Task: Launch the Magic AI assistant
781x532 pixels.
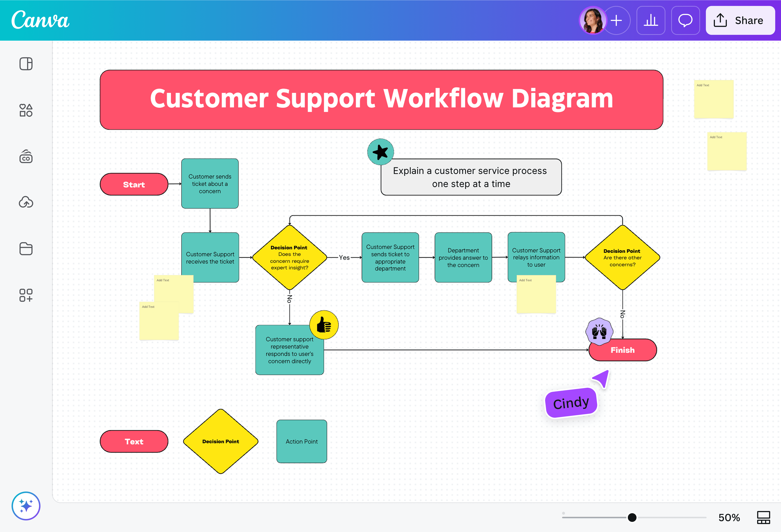Action: point(26,506)
